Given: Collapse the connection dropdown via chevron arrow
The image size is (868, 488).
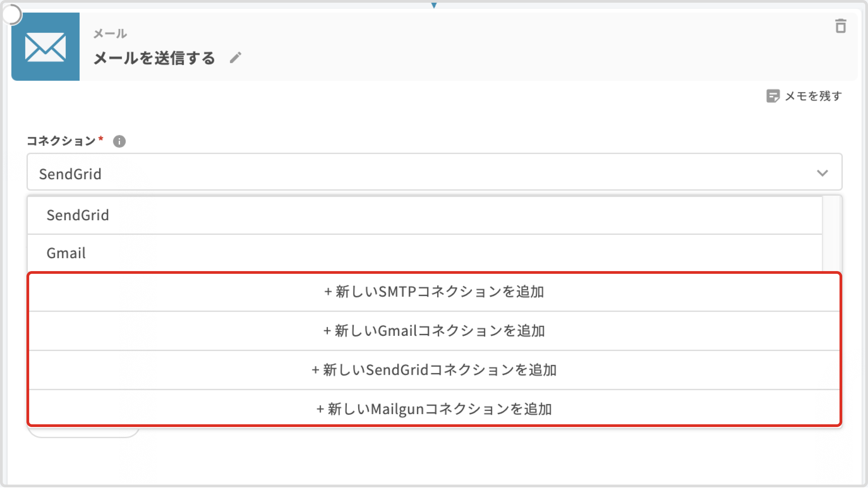Looking at the screenshot, I should (x=822, y=173).
